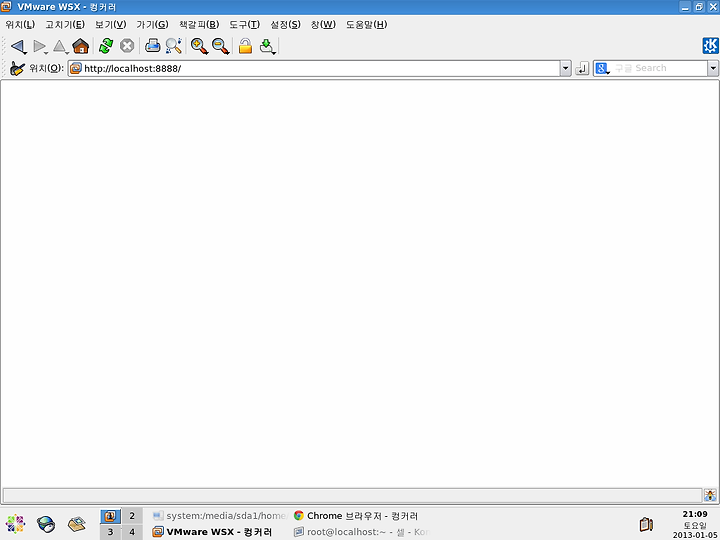Switch to virtual desktop 4
This screenshot has width=720, height=540.
click(132, 532)
